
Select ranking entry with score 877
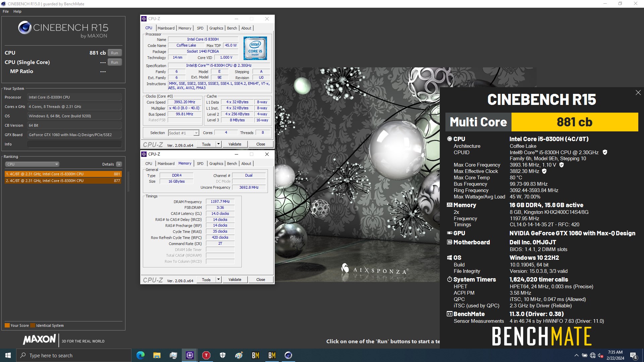(x=63, y=181)
